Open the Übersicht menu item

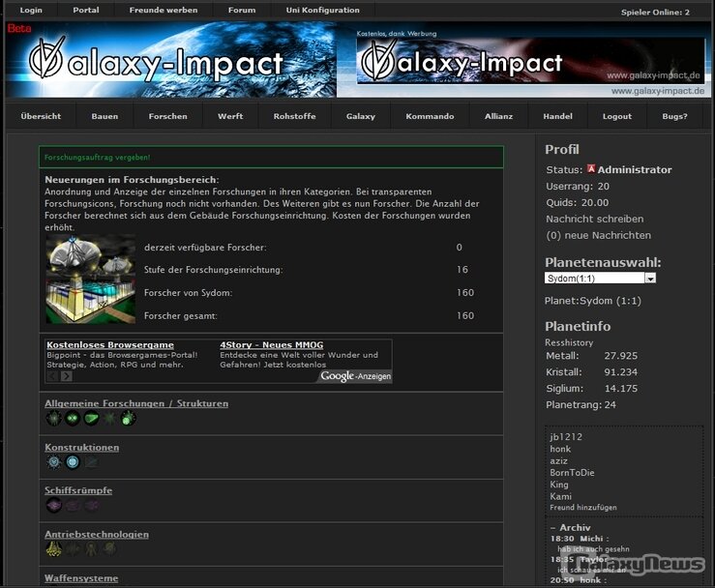tap(41, 116)
